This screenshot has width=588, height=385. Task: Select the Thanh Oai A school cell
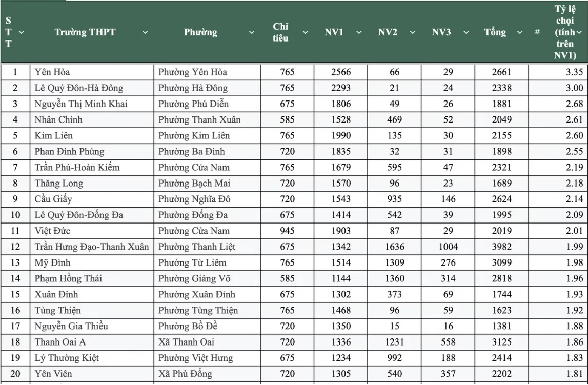[60, 342]
